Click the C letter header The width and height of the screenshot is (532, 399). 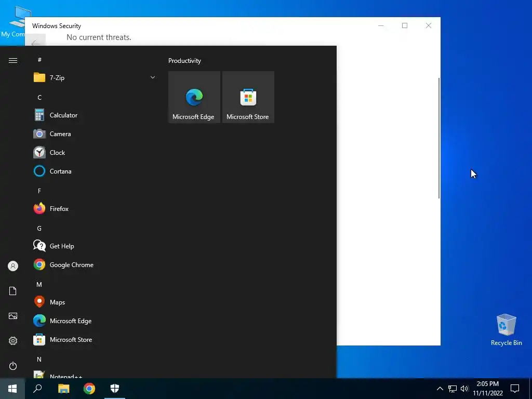(39, 97)
